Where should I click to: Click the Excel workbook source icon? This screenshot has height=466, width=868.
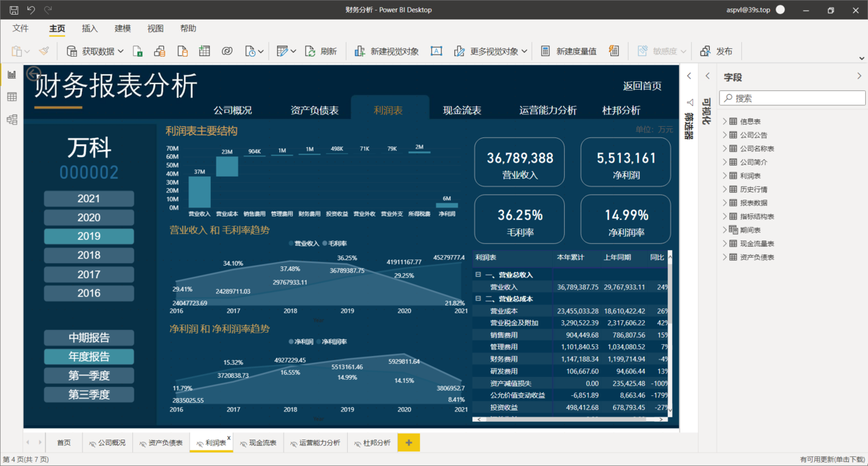click(x=138, y=51)
